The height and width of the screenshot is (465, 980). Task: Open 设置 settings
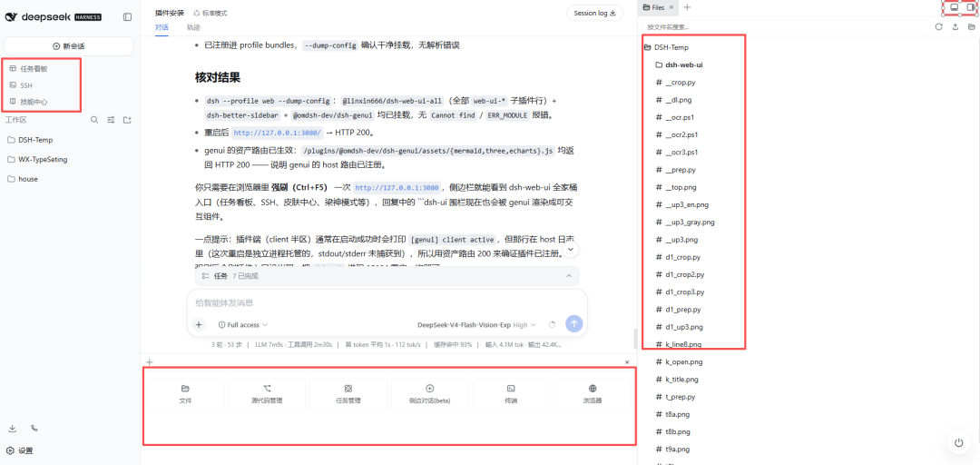pos(20,450)
